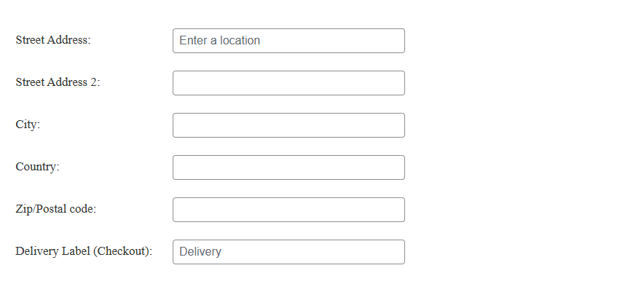Activate the second street address line box
This screenshot has width=644, height=292.
(x=288, y=83)
